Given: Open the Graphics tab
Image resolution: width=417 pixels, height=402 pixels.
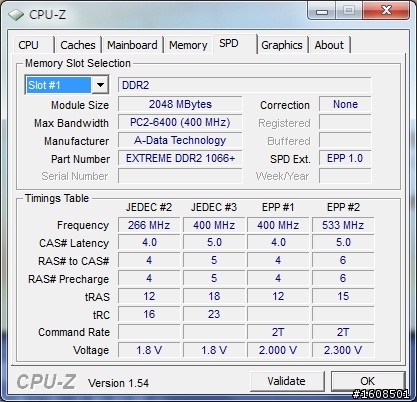Looking at the screenshot, I should [x=282, y=45].
